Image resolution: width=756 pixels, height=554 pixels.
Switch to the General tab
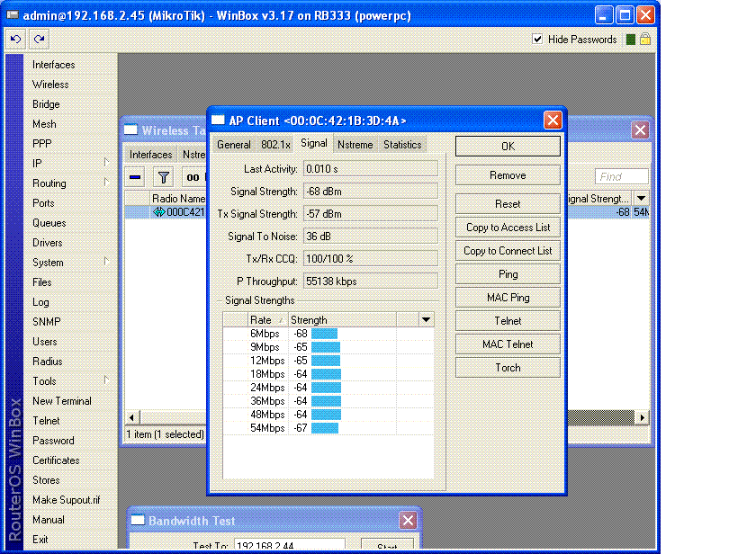234,145
